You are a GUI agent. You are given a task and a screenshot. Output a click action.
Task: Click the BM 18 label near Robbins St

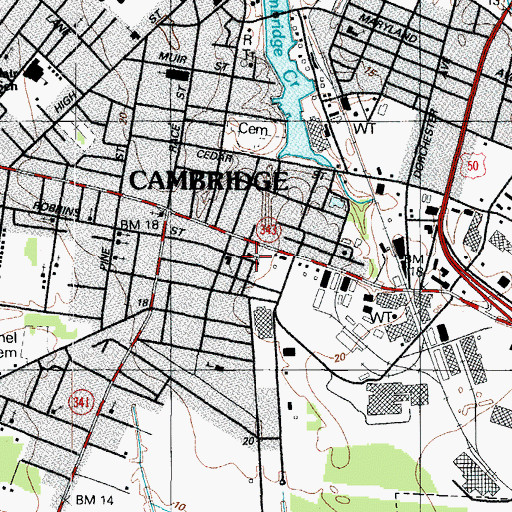(x=139, y=225)
